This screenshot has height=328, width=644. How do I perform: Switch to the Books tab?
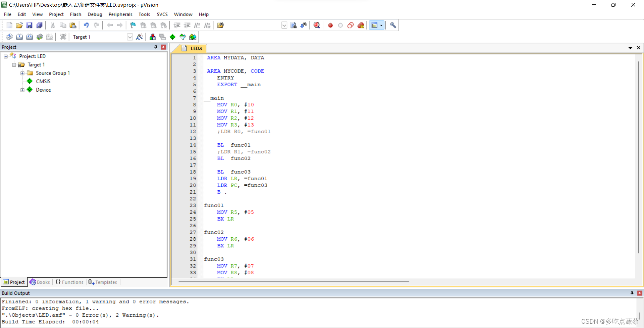[40, 282]
